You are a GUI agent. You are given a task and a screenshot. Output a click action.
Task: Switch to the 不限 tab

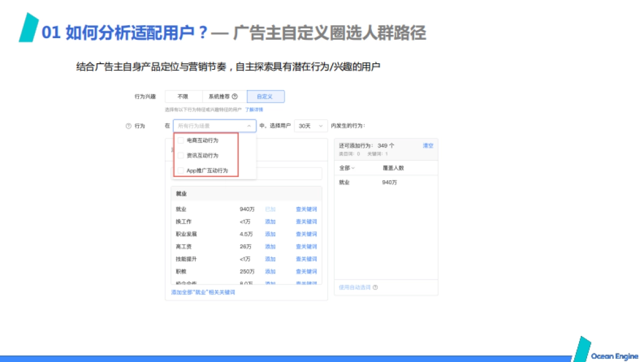(182, 97)
